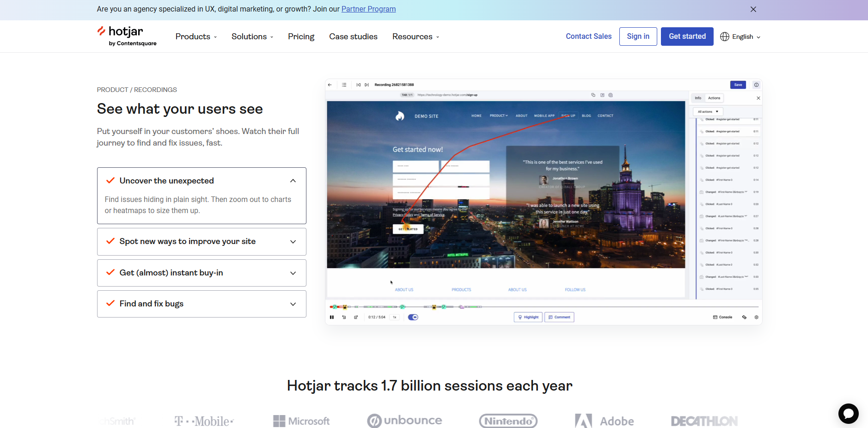This screenshot has width=868, height=428.
Task: Collapse the Uncover the unexpected section
Action: click(202, 181)
